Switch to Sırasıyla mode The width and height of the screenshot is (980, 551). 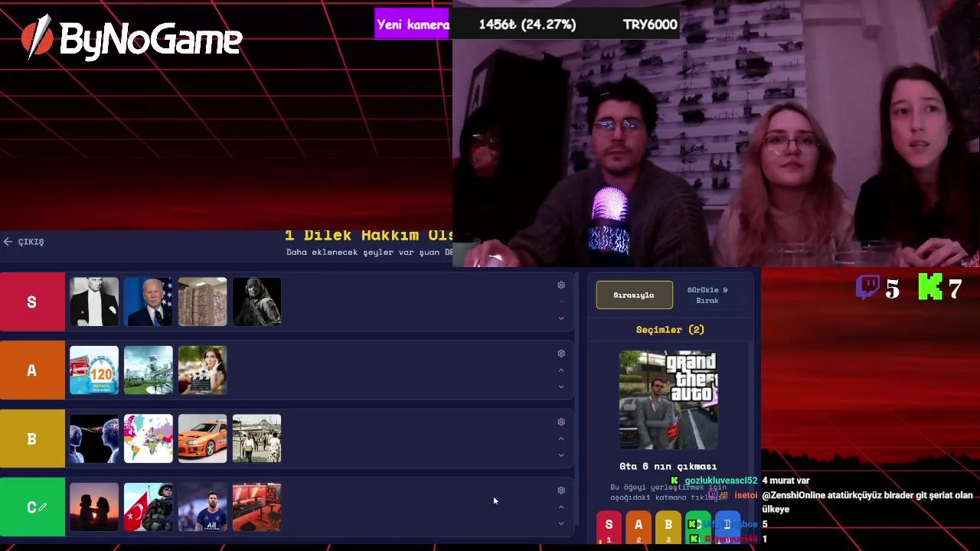tap(635, 295)
